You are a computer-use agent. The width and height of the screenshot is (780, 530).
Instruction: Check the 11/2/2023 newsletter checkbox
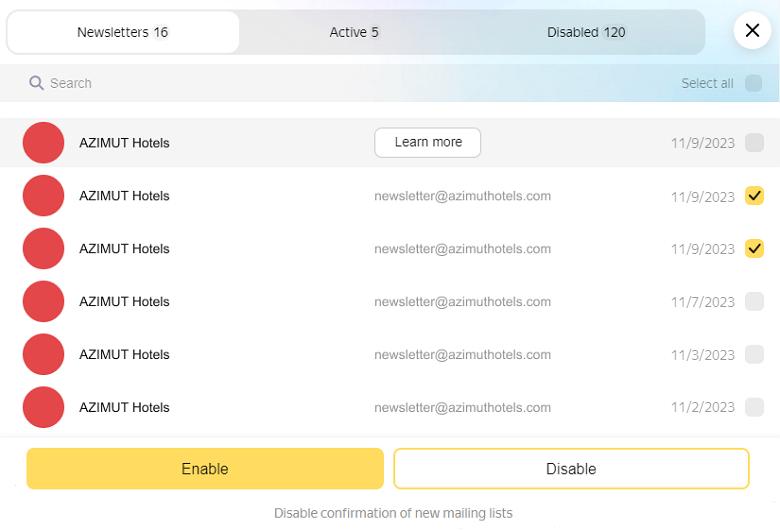point(754,408)
